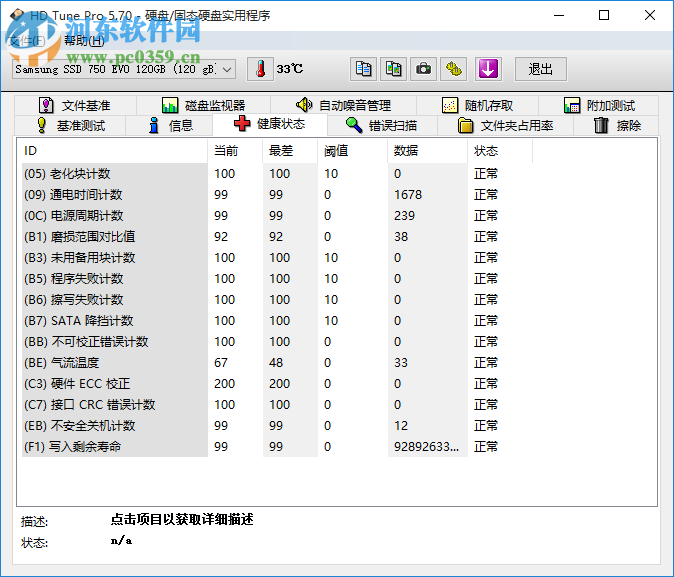This screenshot has width=674, height=577.
Task: Switch to the 错误扫描 tab
Action: coord(382,126)
